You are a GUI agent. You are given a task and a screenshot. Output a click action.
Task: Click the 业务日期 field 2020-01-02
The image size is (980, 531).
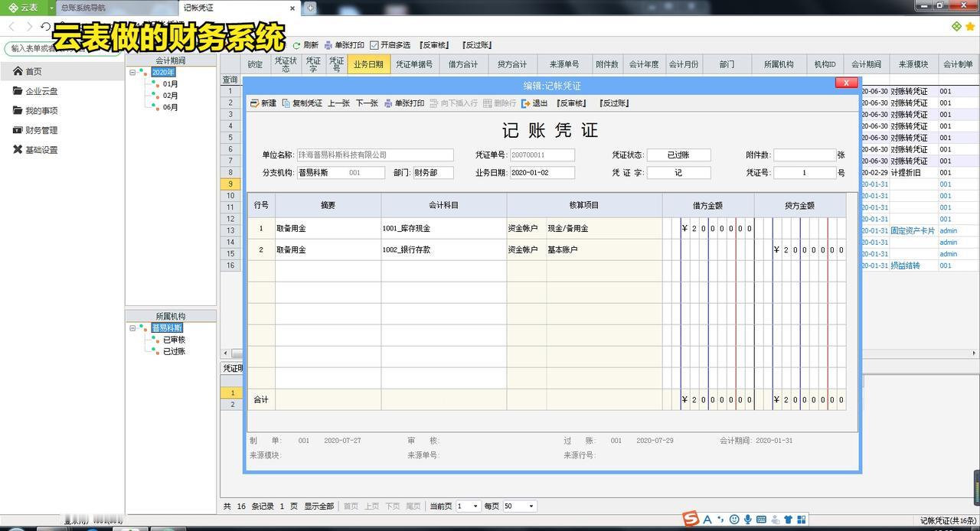pos(542,173)
